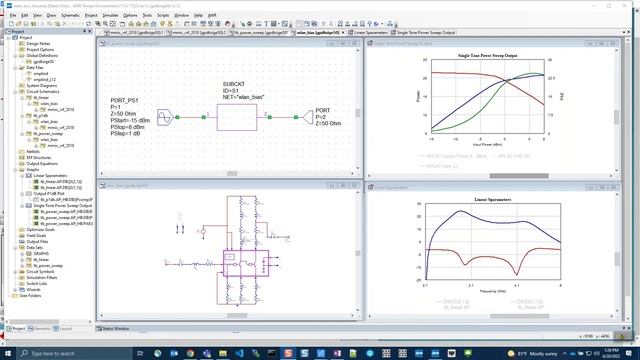Collapse the Data Sets tree node
This screenshot has height=360, width=640.
[16, 248]
